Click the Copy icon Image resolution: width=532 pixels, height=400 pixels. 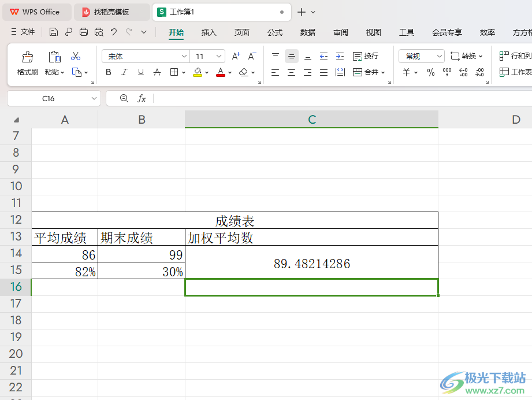[x=77, y=72]
